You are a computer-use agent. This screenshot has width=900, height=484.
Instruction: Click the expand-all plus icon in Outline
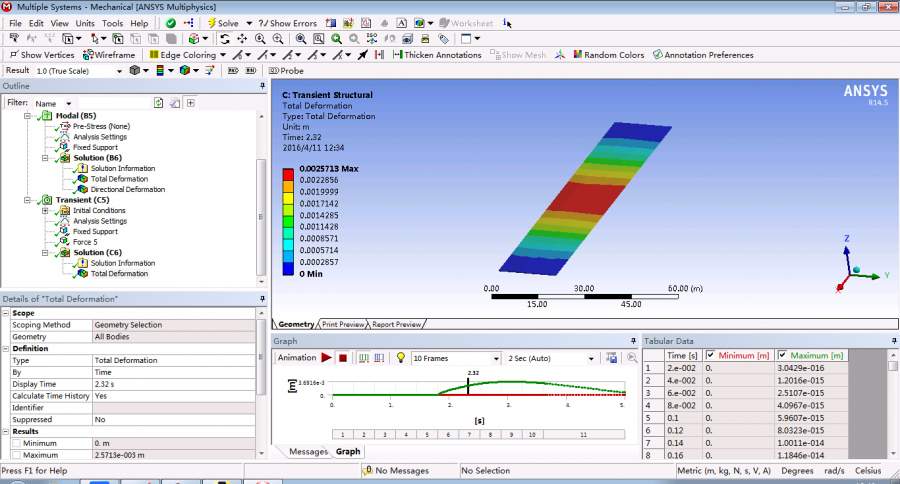(x=191, y=103)
